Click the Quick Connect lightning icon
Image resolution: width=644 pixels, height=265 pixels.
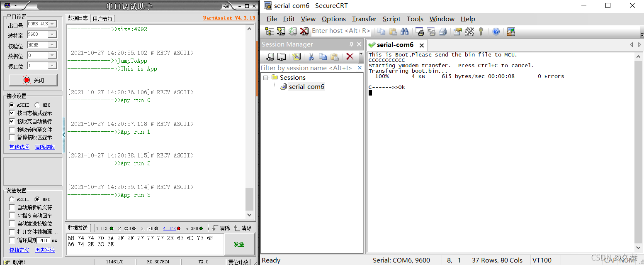[281, 31]
